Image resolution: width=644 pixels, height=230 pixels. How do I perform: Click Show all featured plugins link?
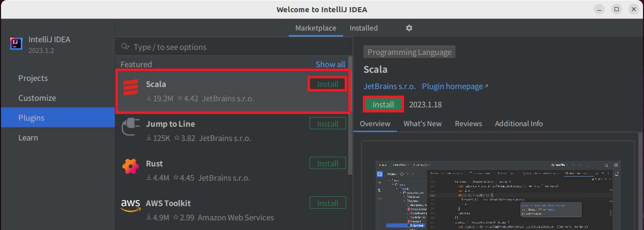[330, 64]
